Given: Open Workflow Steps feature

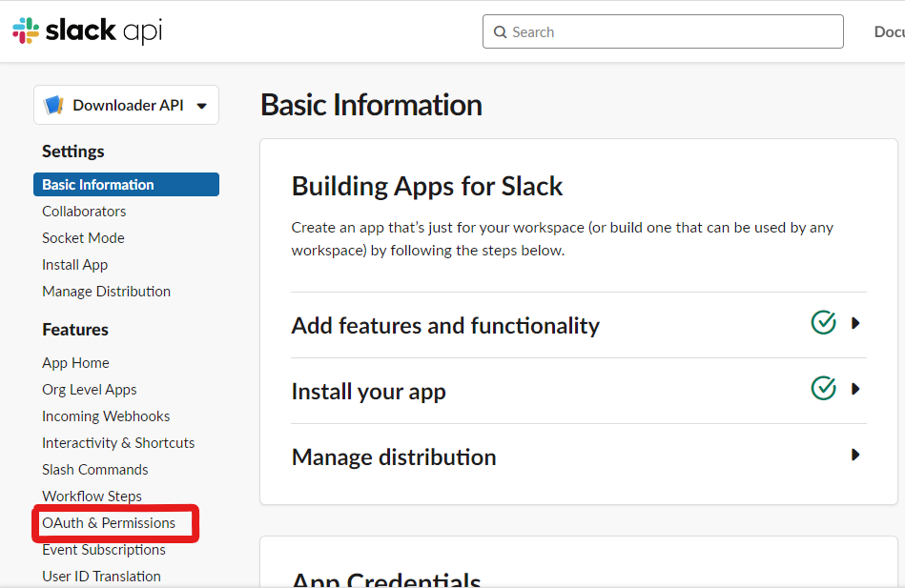Looking at the screenshot, I should (x=92, y=497).
